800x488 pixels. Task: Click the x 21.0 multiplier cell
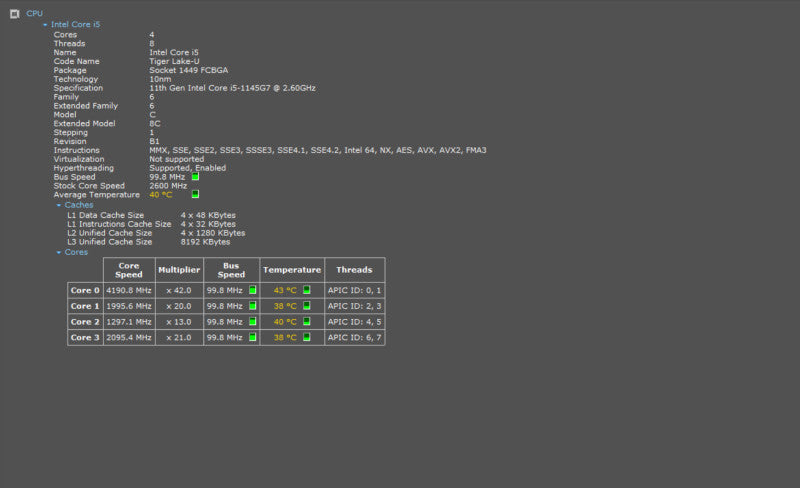(179, 337)
